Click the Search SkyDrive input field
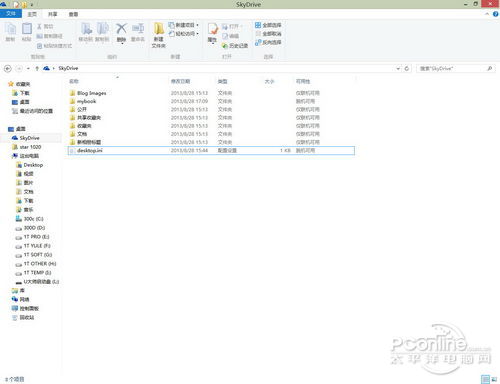 point(455,68)
